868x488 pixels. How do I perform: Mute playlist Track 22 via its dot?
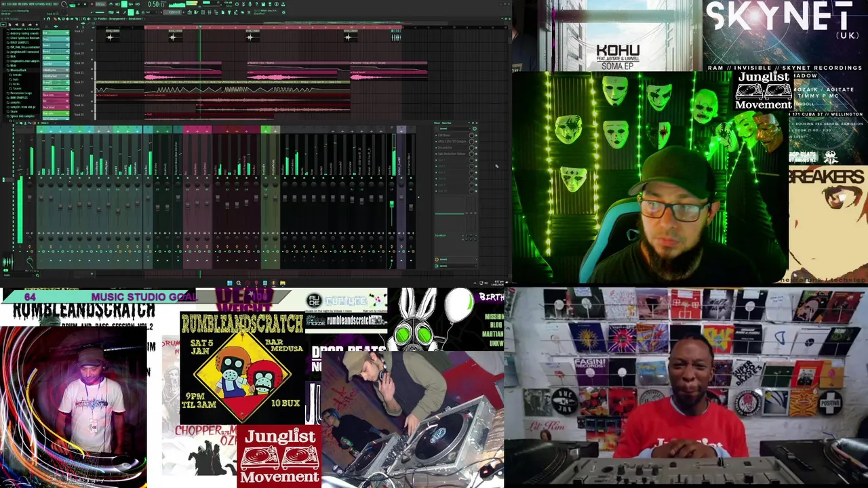(x=92, y=92)
